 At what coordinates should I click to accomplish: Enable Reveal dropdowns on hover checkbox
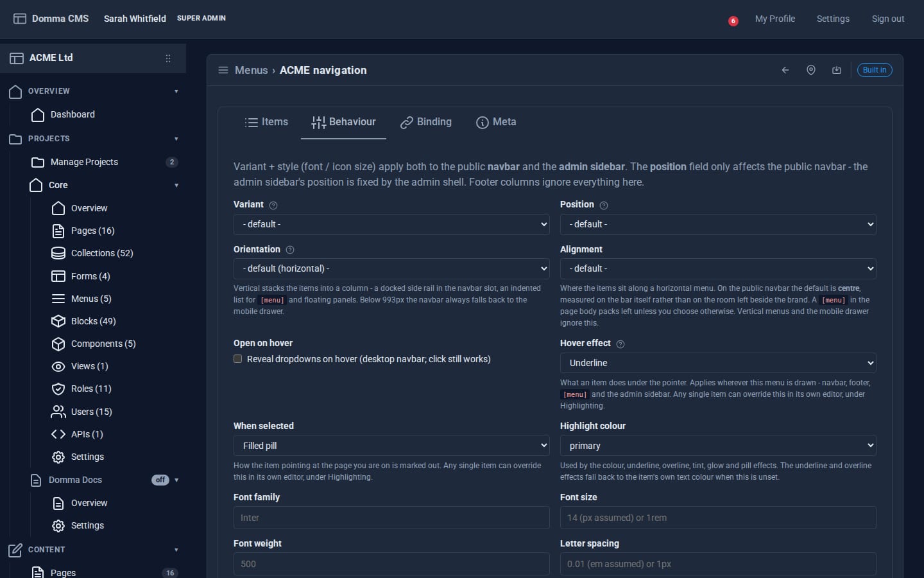click(238, 359)
